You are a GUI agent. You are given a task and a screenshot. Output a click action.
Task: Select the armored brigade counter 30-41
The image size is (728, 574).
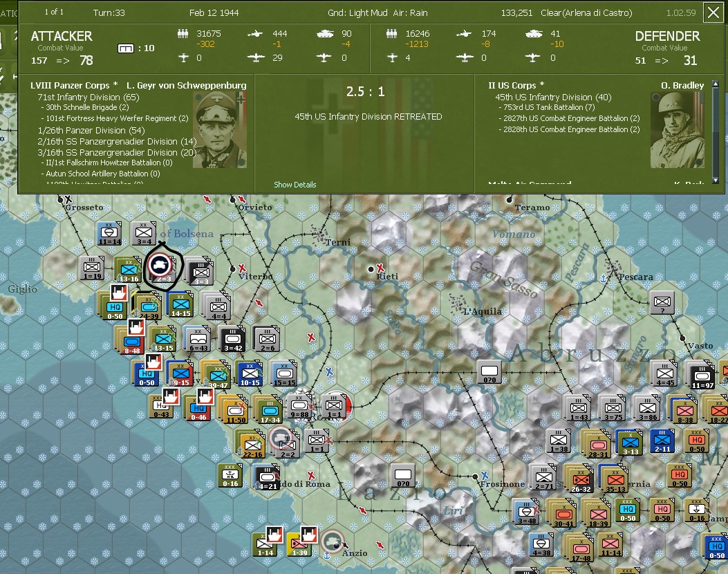click(563, 515)
